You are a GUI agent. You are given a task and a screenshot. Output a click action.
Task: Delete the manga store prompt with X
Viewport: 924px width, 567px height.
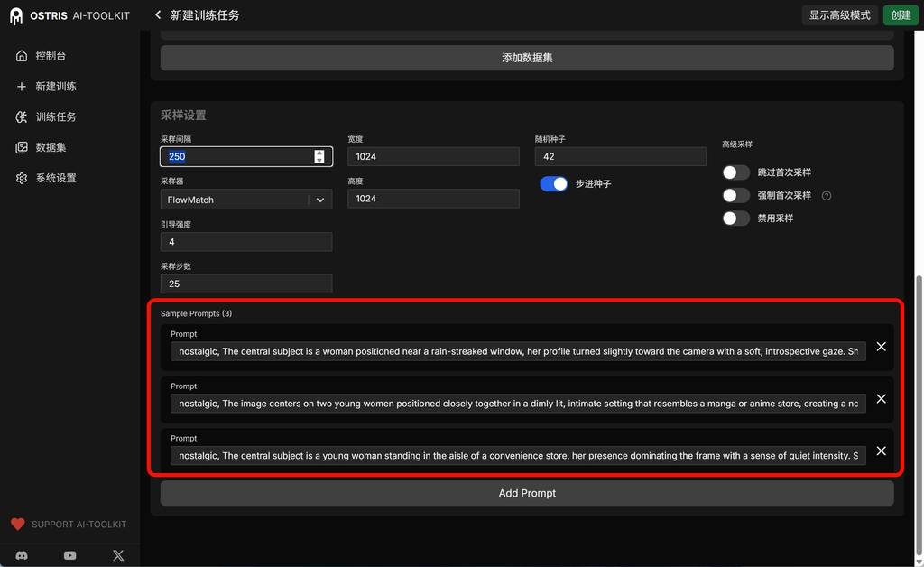pos(881,399)
